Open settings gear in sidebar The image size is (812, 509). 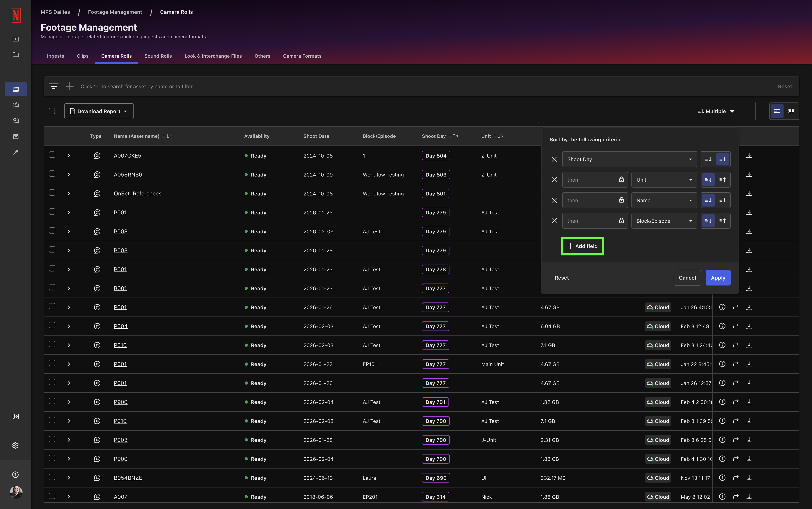(x=15, y=445)
